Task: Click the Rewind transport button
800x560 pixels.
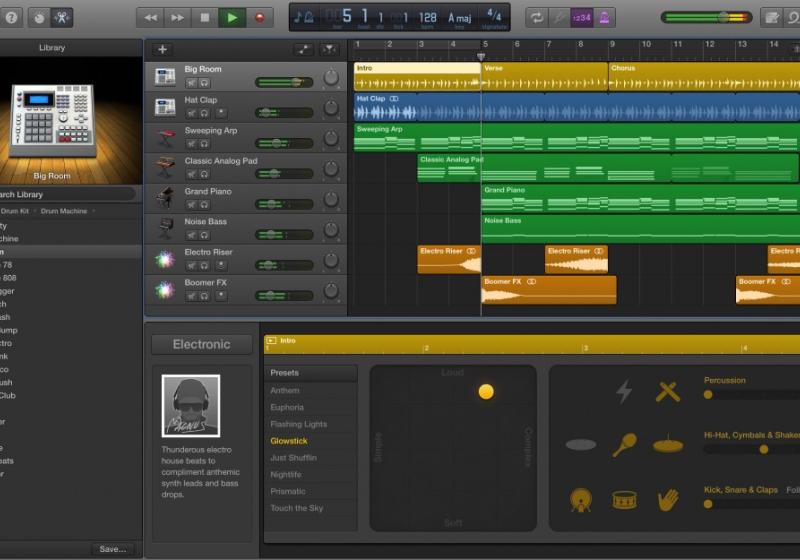Action: [x=151, y=17]
